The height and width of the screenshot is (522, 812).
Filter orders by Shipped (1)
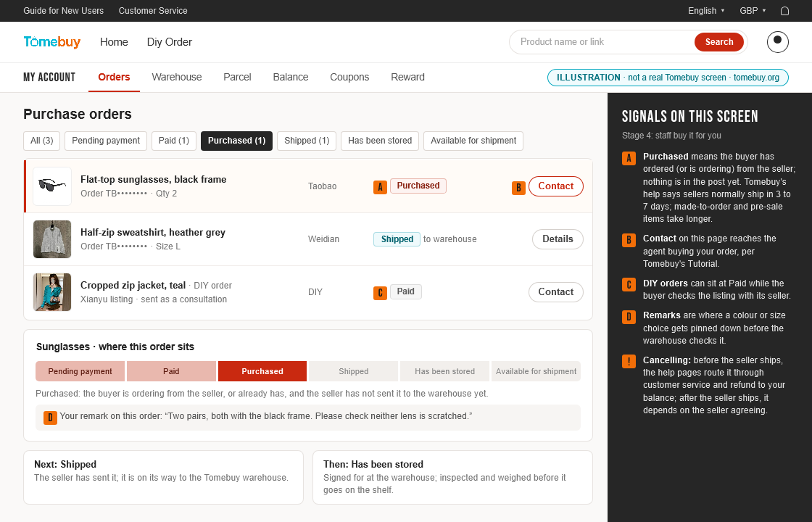pos(307,141)
